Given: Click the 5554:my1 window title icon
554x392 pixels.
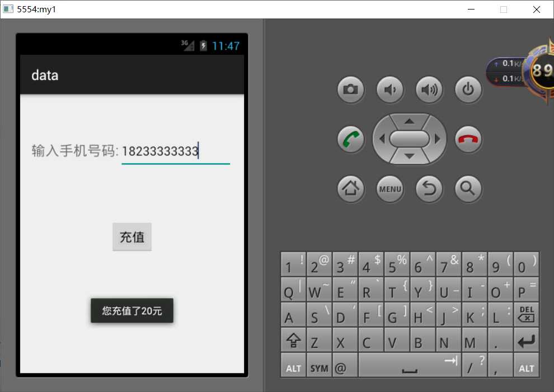Looking at the screenshot, I should point(8,9).
